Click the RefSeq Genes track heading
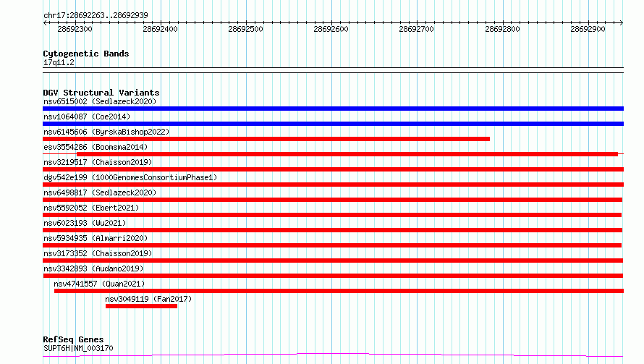This screenshot has height=364, width=644. [73, 340]
